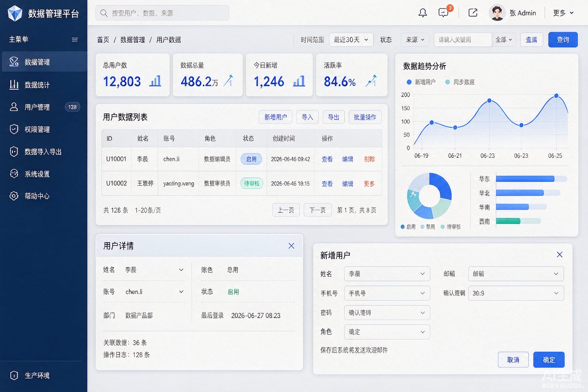Click the 华东 progress bar
Screen dimensions: 588x392
click(x=531, y=179)
